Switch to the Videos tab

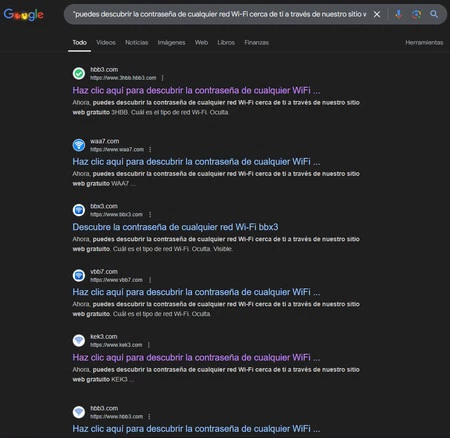pos(106,42)
